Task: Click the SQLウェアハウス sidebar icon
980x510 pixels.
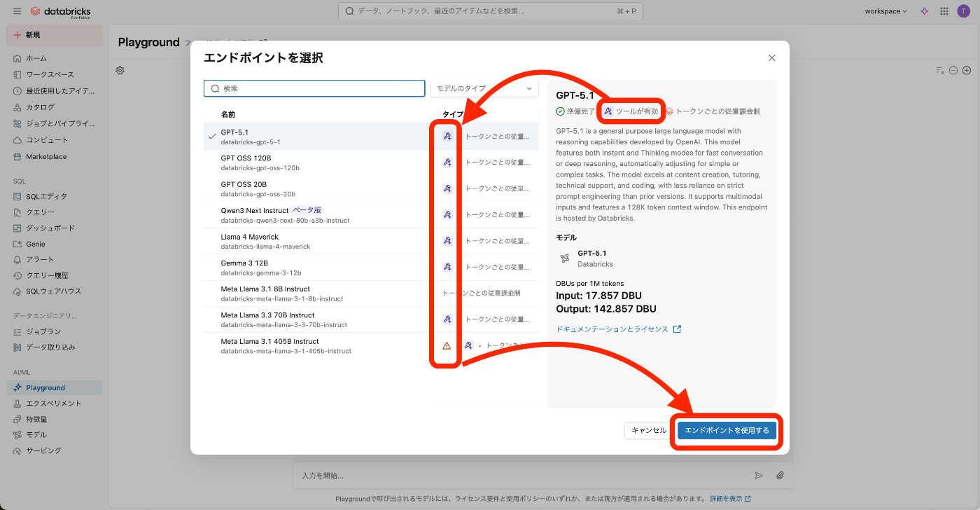Action: pos(17,291)
